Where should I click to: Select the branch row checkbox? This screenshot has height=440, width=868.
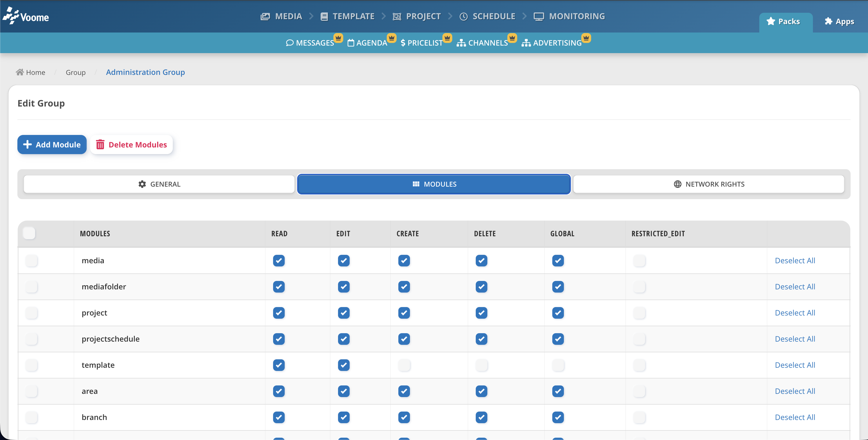point(31,417)
